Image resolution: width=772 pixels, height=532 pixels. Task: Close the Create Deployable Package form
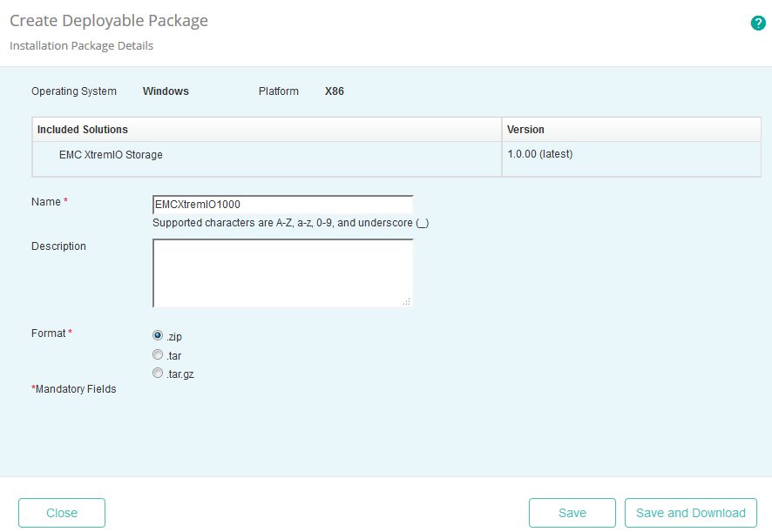(x=61, y=513)
